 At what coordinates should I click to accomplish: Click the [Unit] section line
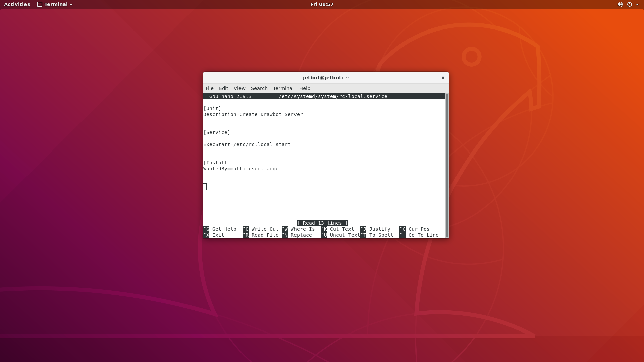point(212,108)
